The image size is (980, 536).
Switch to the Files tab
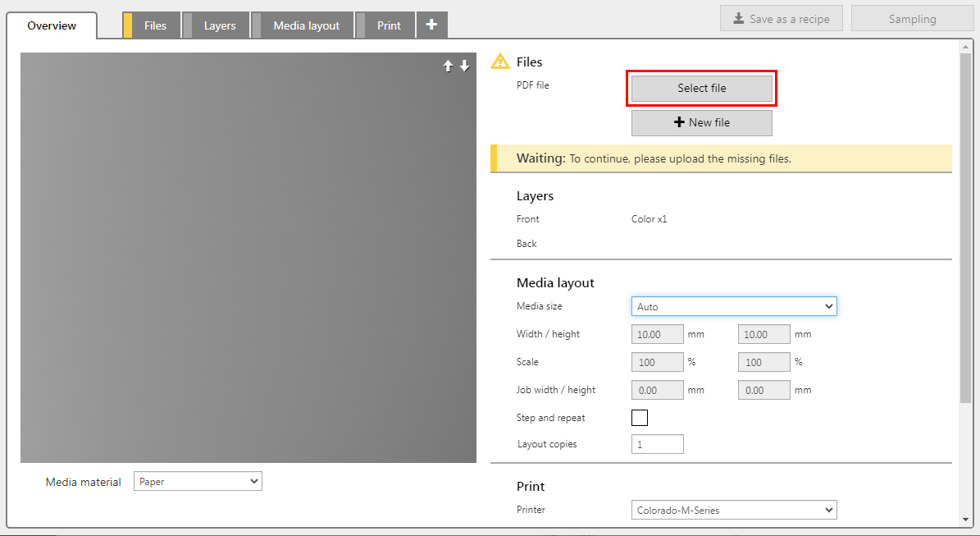click(x=152, y=25)
